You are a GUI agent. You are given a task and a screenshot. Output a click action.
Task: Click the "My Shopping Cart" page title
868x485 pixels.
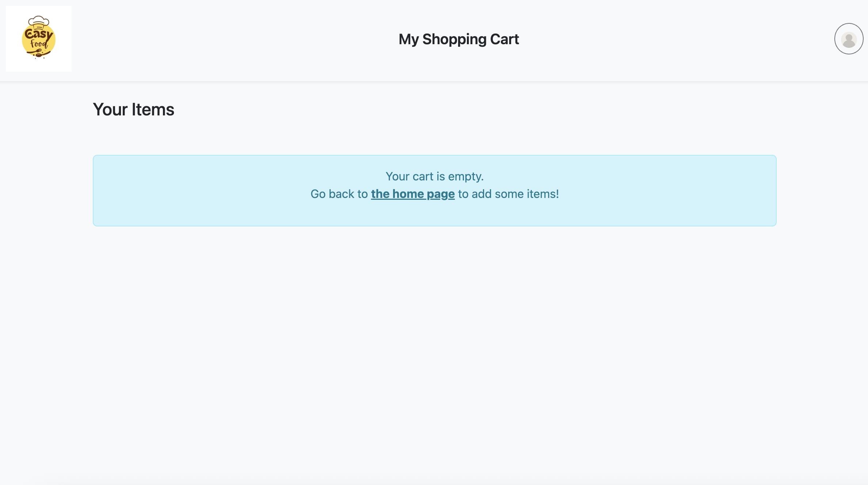tap(458, 39)
